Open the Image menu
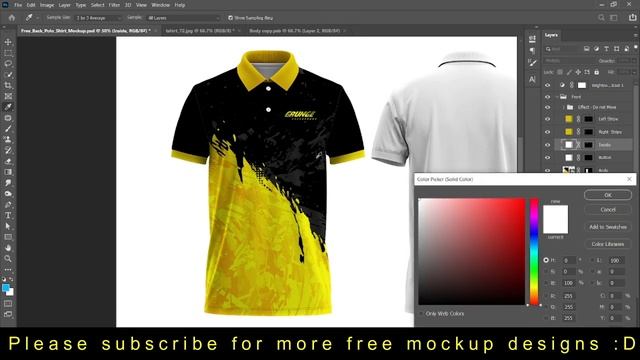This screenshot has width=640, height=360. pos(47,5)
